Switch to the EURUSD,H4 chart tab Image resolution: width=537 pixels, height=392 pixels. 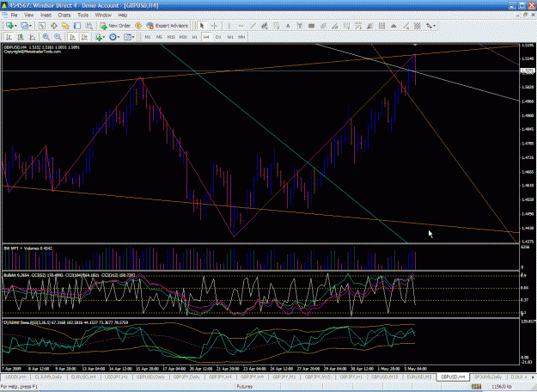[x=83, y=377]
